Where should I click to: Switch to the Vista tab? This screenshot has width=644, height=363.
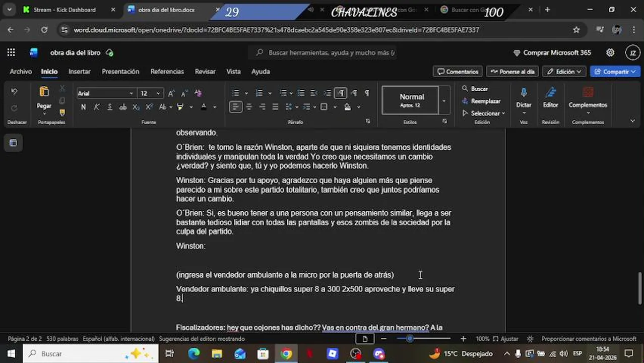click(x=233, y=72)
